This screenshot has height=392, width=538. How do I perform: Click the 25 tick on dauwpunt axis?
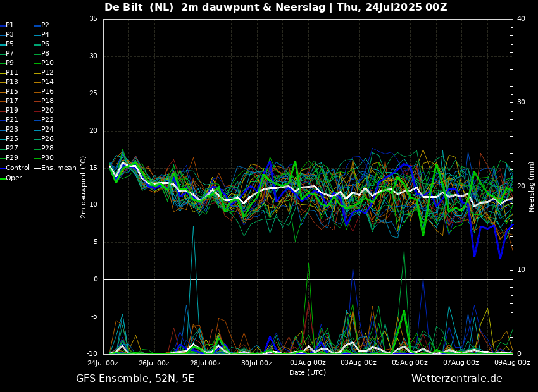click(x=93, y=94)
